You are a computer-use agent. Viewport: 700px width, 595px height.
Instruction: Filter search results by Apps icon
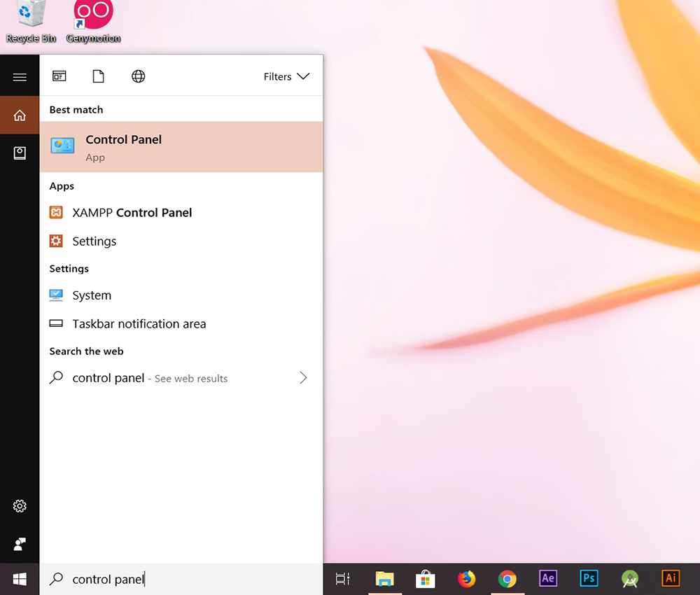point(59,77)
